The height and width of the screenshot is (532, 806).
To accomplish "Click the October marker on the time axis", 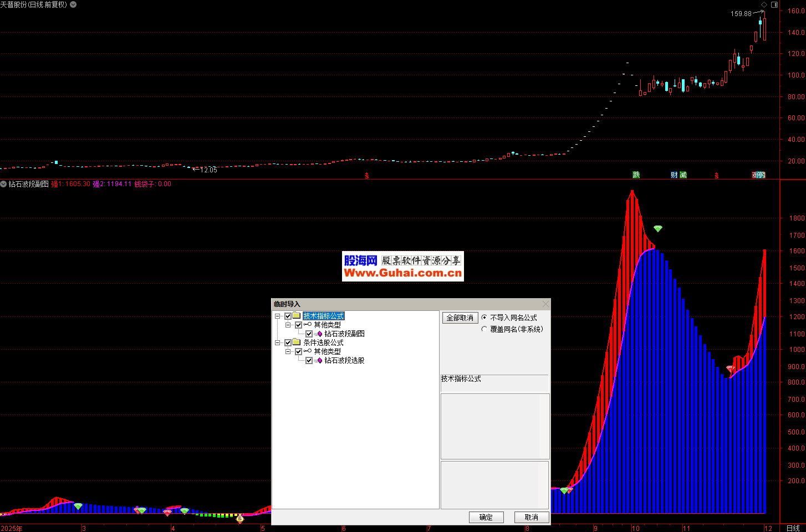I will point(635,528).
